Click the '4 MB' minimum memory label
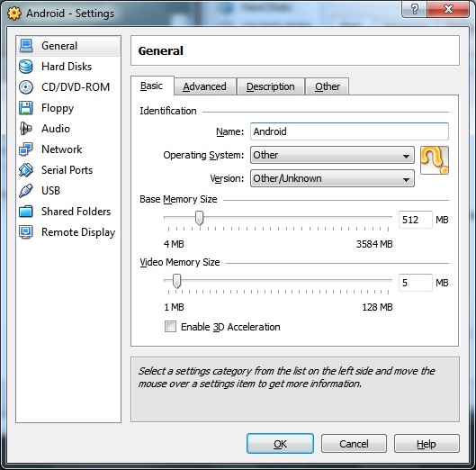The image size is (476, 470). click(174, 244)
